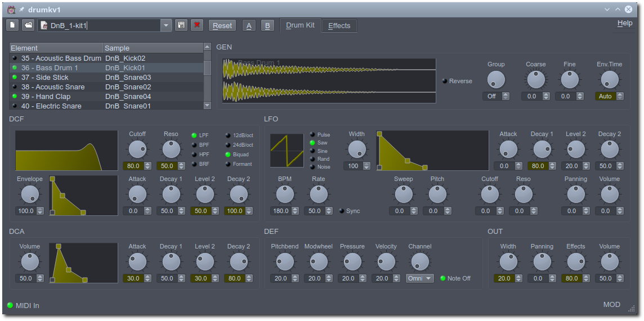Click the LFO Sweep knob
The width and height of the screenshot is (644, 321).
click(403, 195)
